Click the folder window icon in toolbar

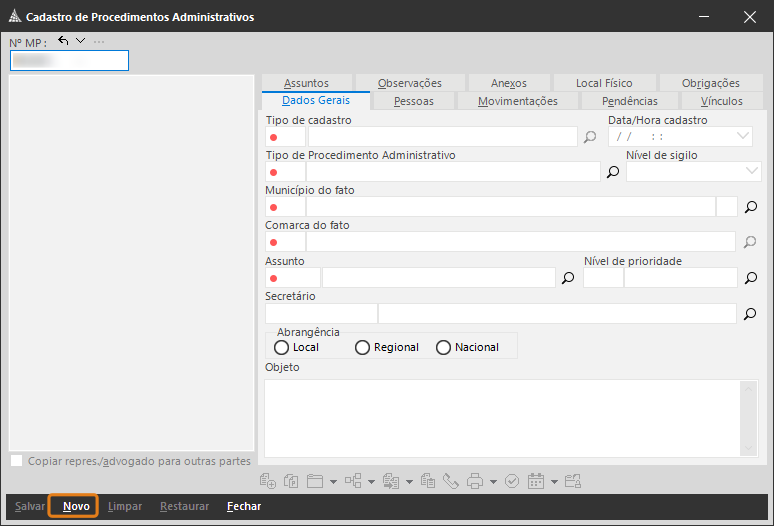tap(315, 481)
